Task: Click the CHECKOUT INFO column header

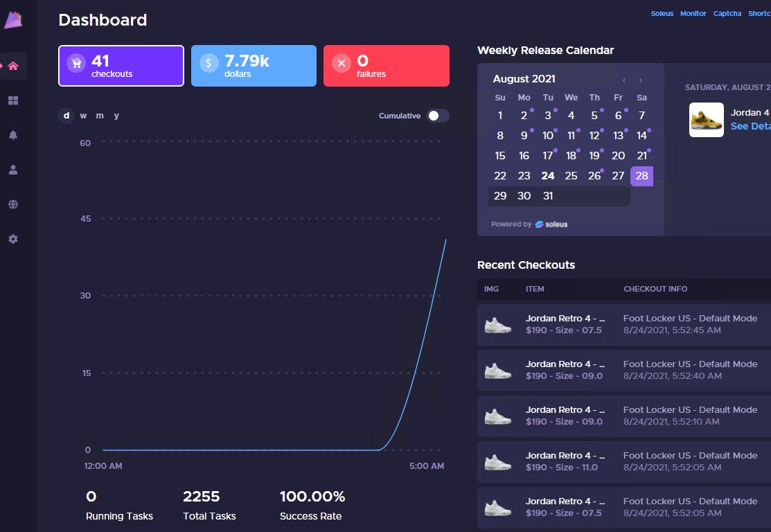Action: coord(655,289)
